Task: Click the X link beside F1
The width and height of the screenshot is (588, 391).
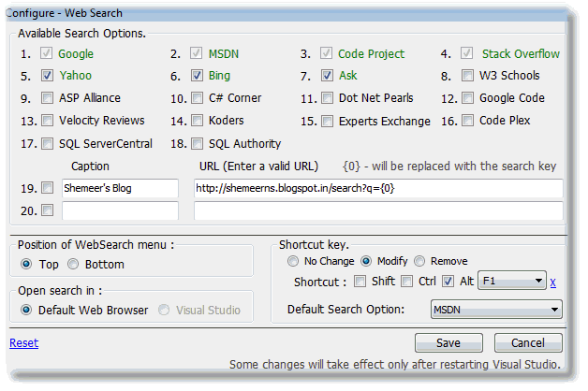Action: [x=552, y=282]
